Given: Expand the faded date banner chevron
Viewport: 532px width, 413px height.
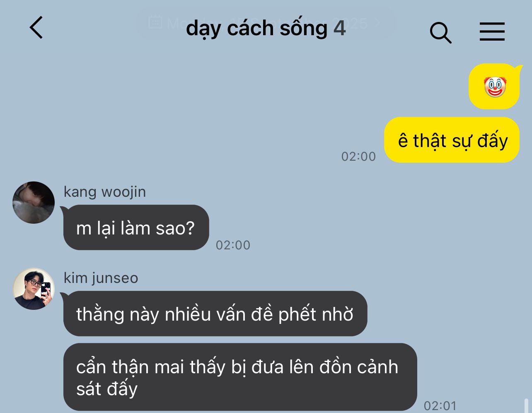Looking at the screenshot, I should point(377,22).
